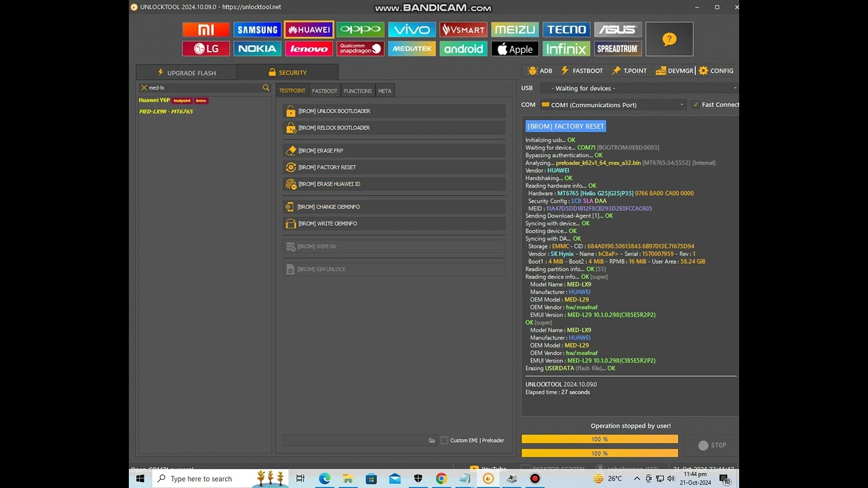Open the FASTBOOT toolbar tool
This screenshot has height=488, width=868.
point(582,70)
